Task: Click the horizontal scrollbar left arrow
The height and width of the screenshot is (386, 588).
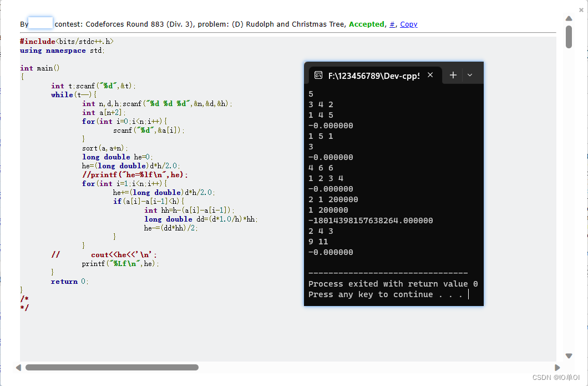Action: 18,367
